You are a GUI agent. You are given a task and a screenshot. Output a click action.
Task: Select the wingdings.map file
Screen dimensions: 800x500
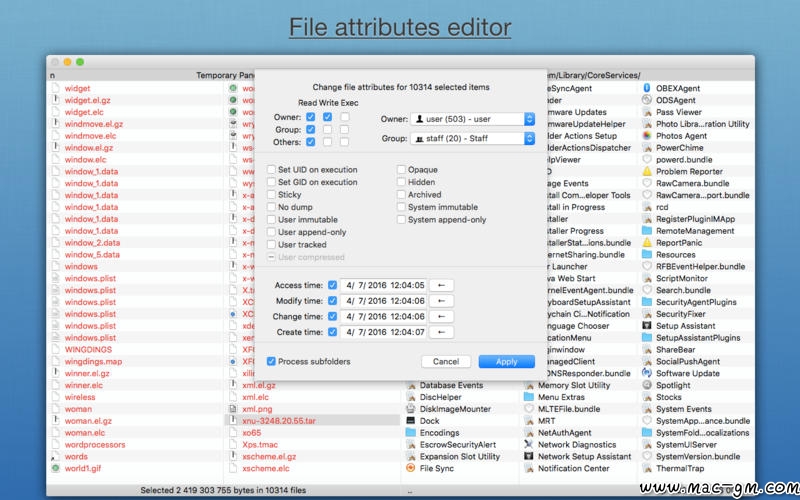(x=93, y=361)
